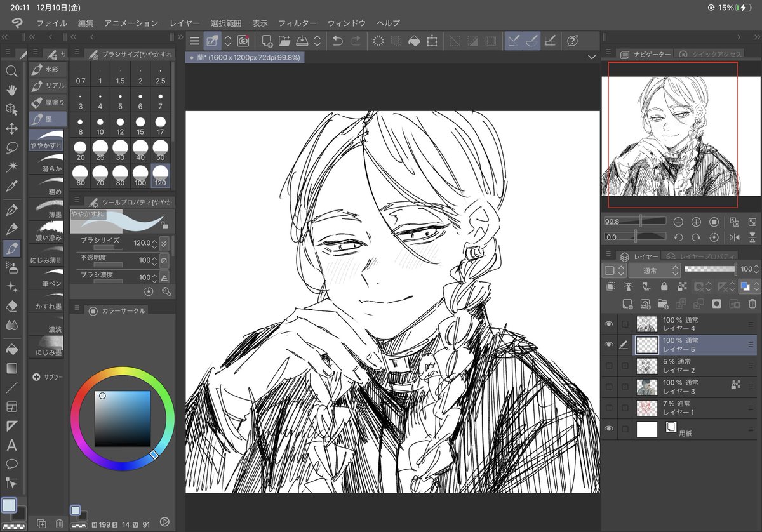Select the Auto select magic wand tool
Image resolution: width=762 pixels, height=532 pixels.
pyautogui.click(x=11, y=166)
